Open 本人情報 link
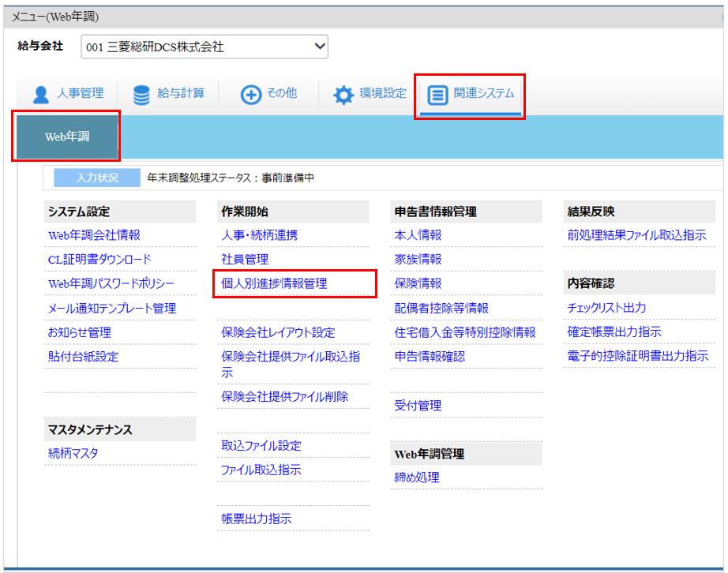The width and height of the screenshot is (728, 573). (418, 235)
